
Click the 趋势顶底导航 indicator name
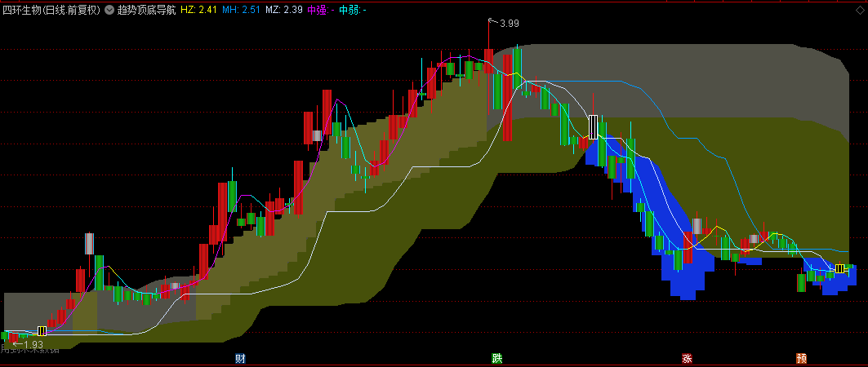pyautogui.click(x=146, y=10)
